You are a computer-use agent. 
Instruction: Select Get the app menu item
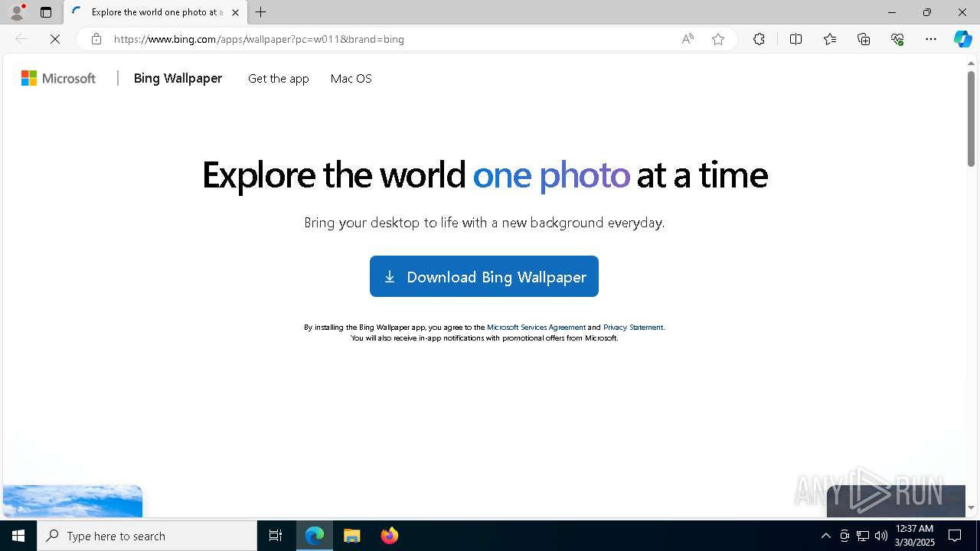pos(279,78)
